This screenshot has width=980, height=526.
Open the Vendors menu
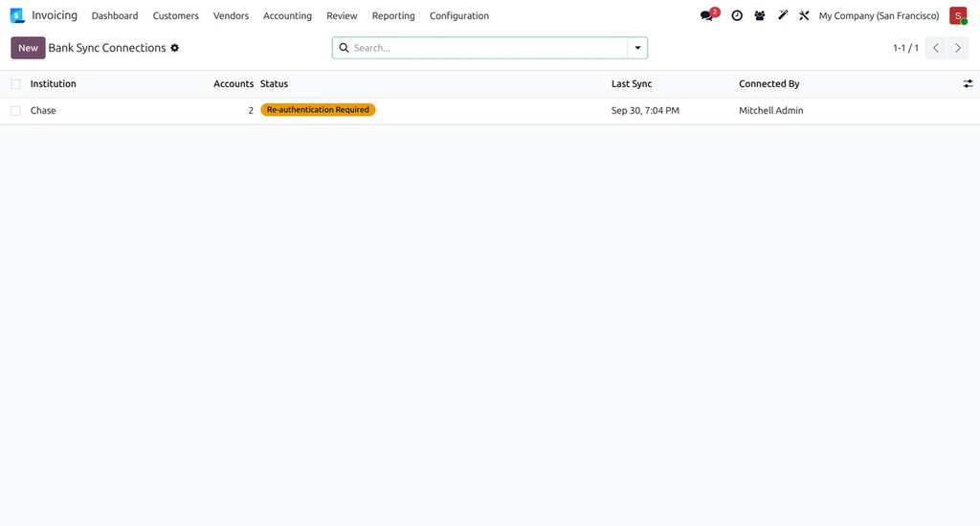pyautogui.click(x=231, y=15)
